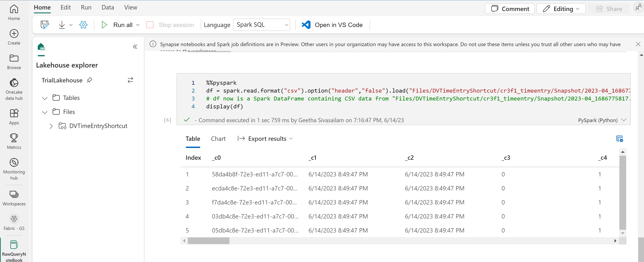Open table view settings icon

(619, 139)
